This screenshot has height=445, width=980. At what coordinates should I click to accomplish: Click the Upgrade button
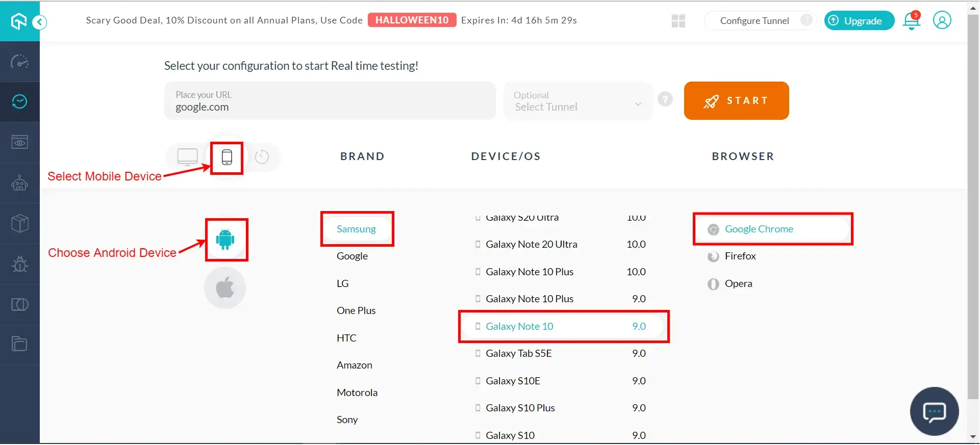pyautogui.click(x=859, y=21)
